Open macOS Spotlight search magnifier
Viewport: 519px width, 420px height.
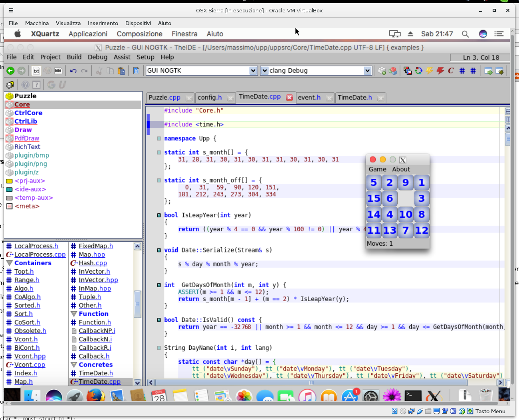pos(465,34)
